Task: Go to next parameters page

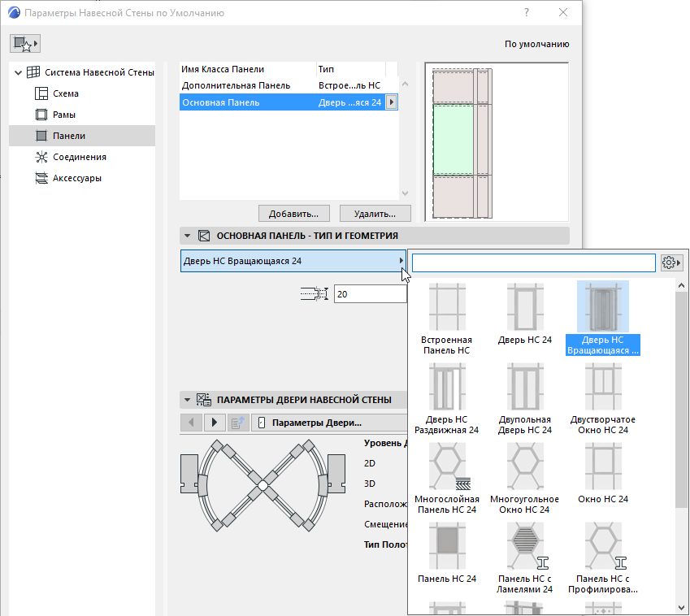Action: (x=215, y=423)
